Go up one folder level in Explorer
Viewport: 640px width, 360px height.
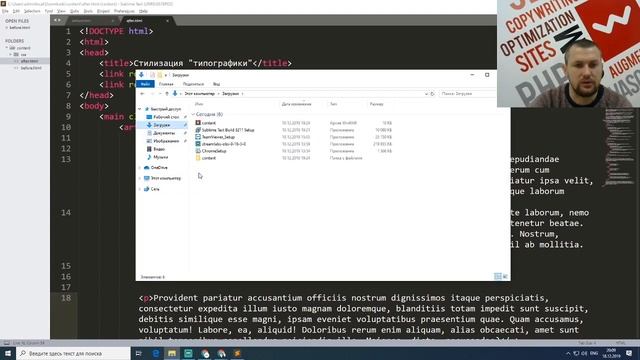pos(167,93)
